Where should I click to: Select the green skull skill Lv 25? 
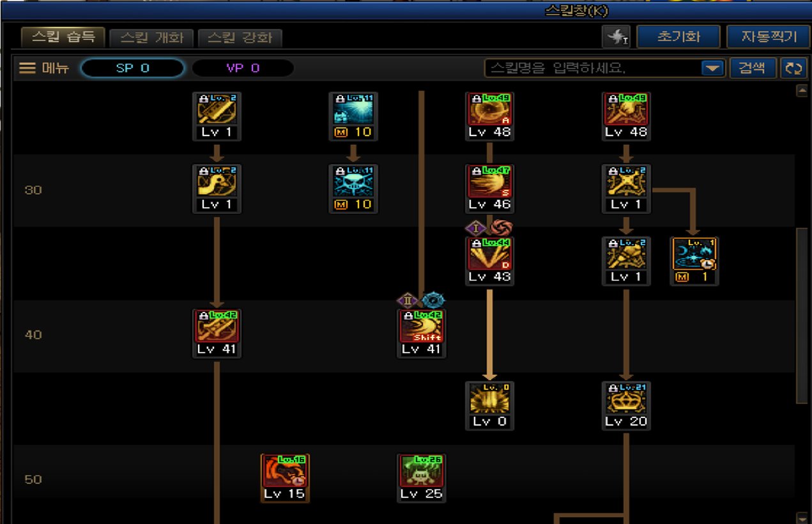(422, 471)
